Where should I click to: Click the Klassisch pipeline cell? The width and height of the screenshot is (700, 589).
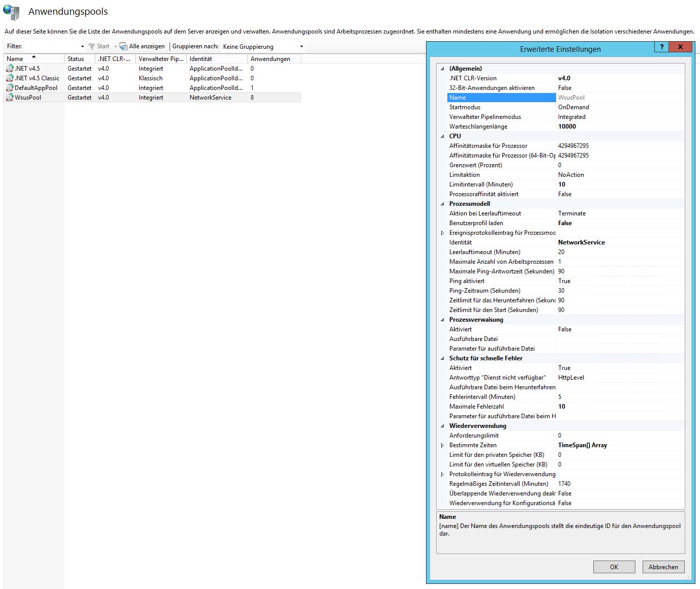click(150, 78)
